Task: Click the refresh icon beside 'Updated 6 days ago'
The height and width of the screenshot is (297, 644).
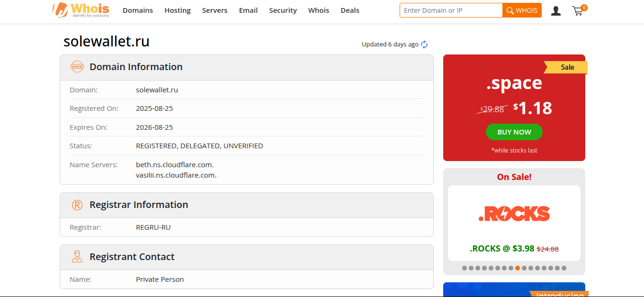Action: [424, 44]
